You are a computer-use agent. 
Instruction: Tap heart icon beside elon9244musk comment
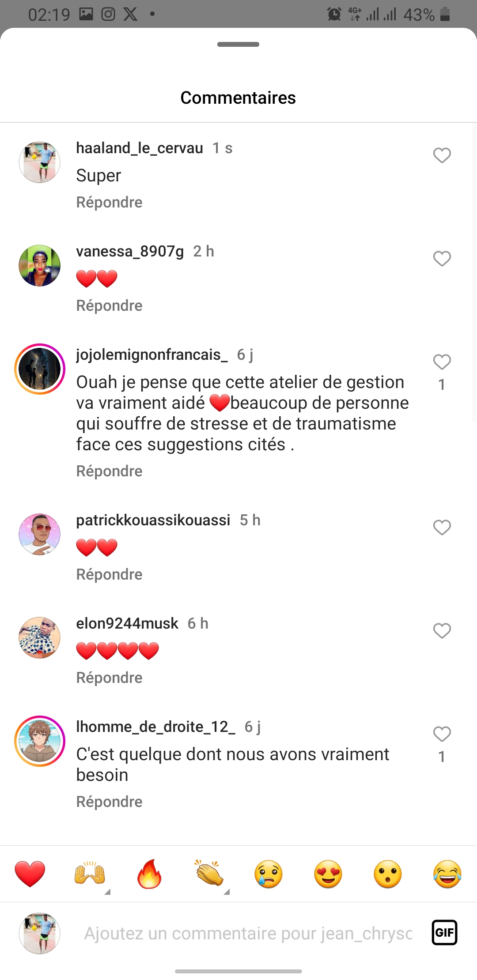click(442, 631)
